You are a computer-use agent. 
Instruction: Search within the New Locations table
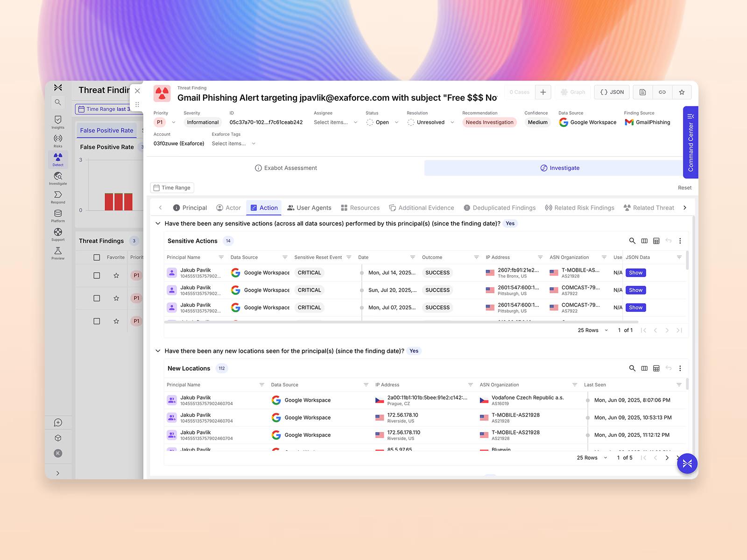click(x=632, y=368)
